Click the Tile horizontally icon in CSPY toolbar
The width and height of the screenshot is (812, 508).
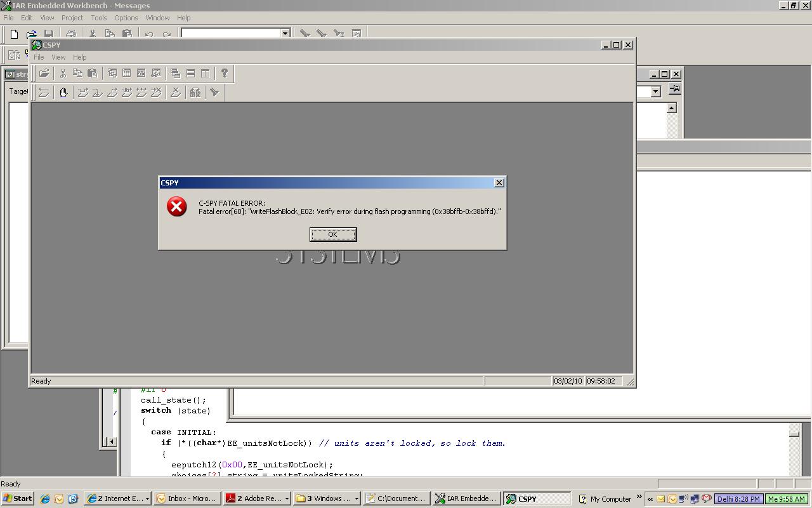[x=190, y=74]
